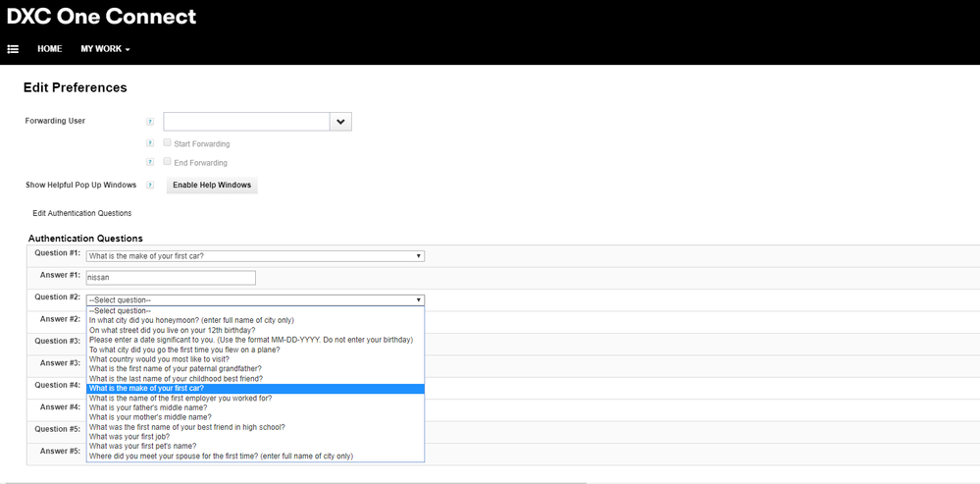Viewport: 980px width, 484px height.
Task: Click help icon beside End Forwarding
Action: (150, 162)
